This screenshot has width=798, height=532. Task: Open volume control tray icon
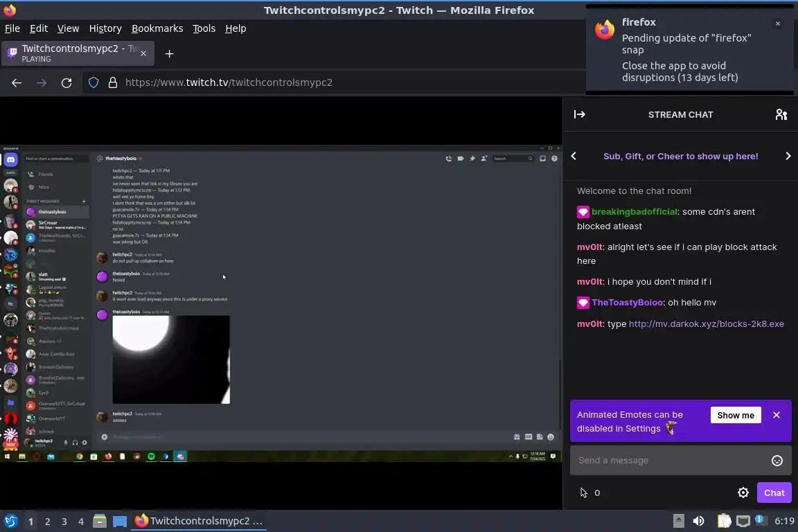[x=698, y=521]
